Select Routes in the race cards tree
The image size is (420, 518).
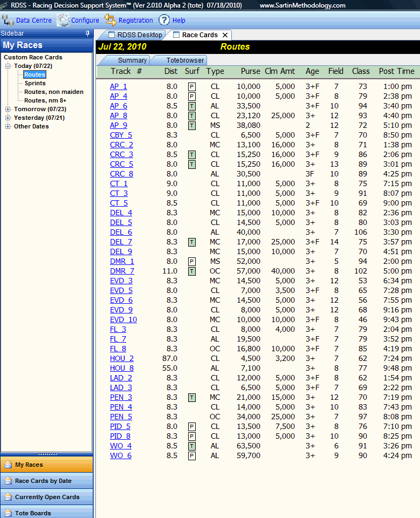35,74
